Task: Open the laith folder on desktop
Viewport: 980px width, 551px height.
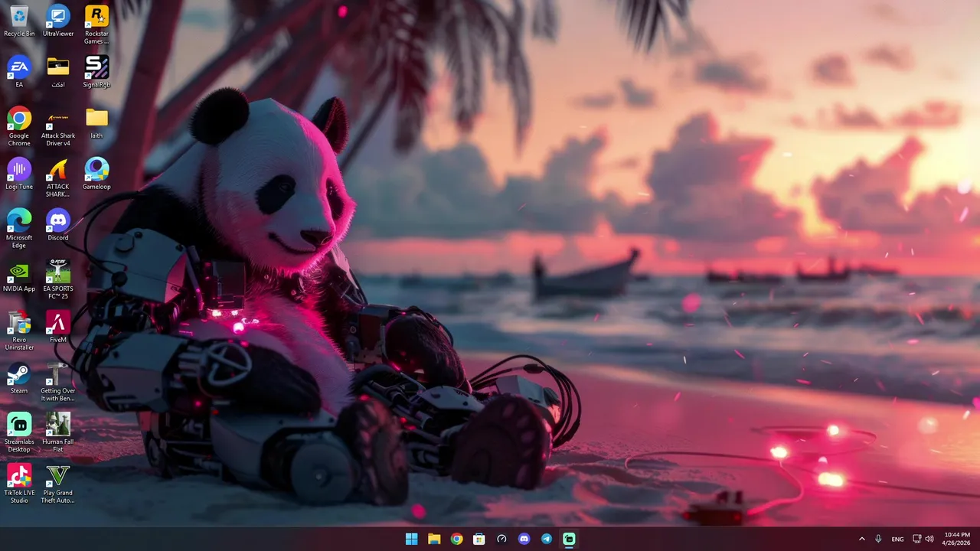Action: coord(96,122)
